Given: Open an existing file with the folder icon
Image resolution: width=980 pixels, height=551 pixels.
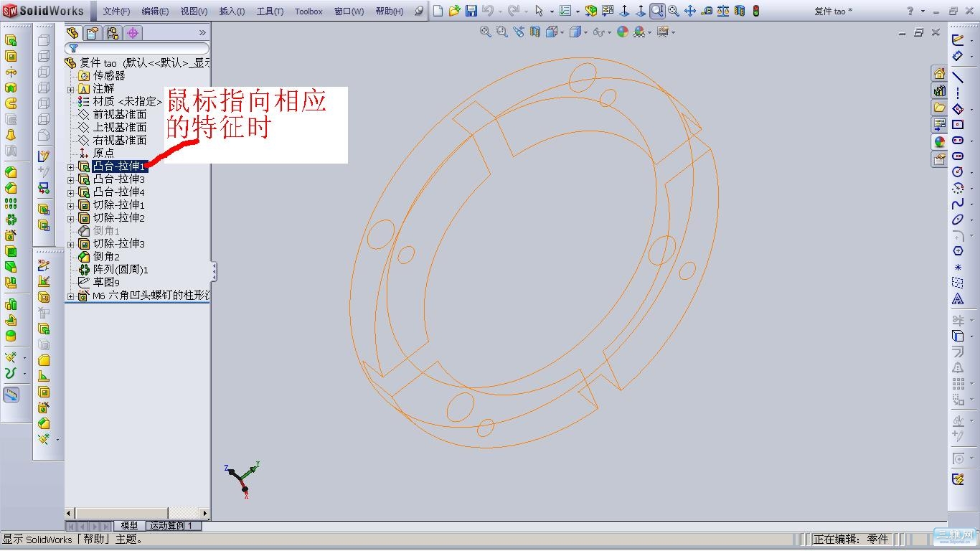Looking at the screenshot, I should tap(455, 11).
